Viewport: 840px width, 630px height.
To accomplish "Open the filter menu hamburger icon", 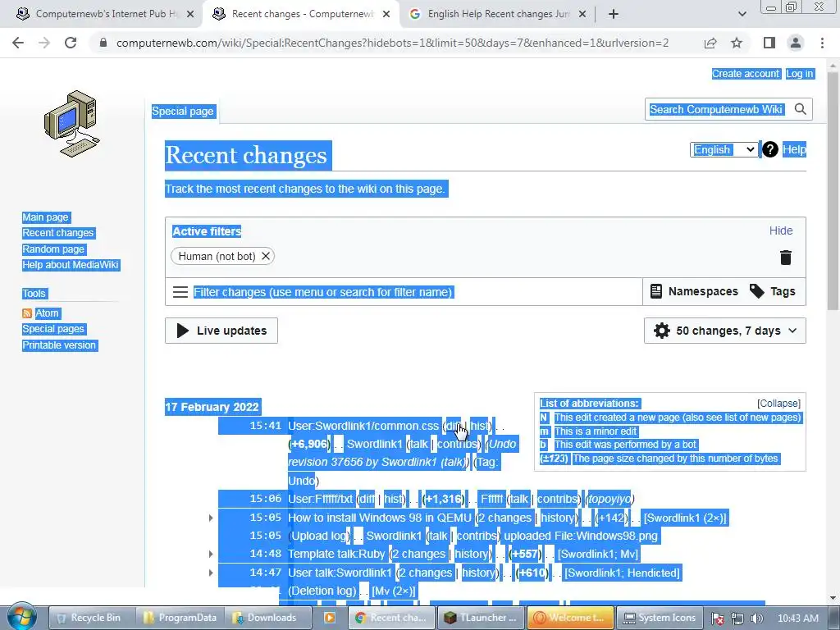I will pyautogui.click(x=180, y=292).
